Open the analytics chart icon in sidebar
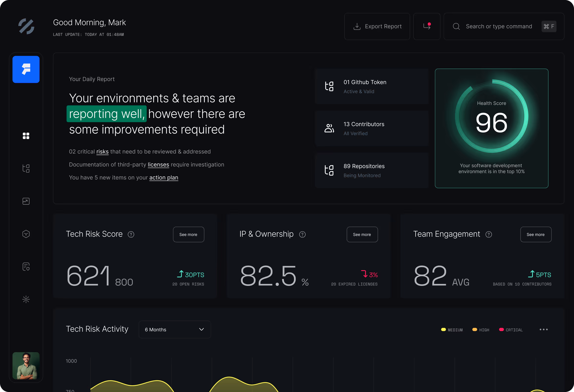This screenshot has height=392, width=574. (x=26, y=201)
